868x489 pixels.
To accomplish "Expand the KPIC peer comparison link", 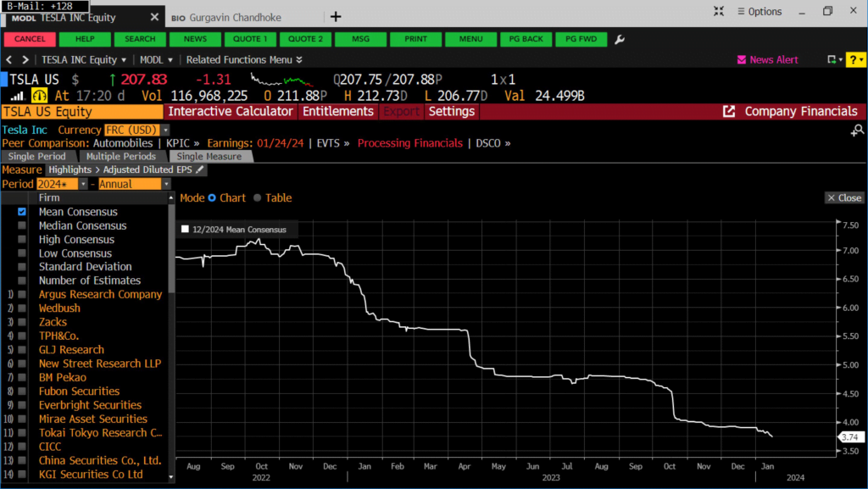I will tap(183, 143).
